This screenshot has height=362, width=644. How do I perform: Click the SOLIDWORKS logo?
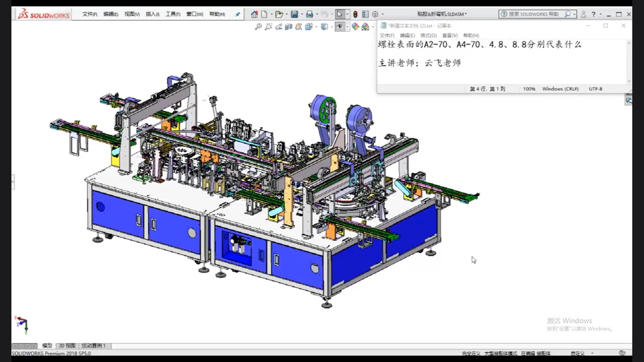pyautogui.click(x=44, y=14)
